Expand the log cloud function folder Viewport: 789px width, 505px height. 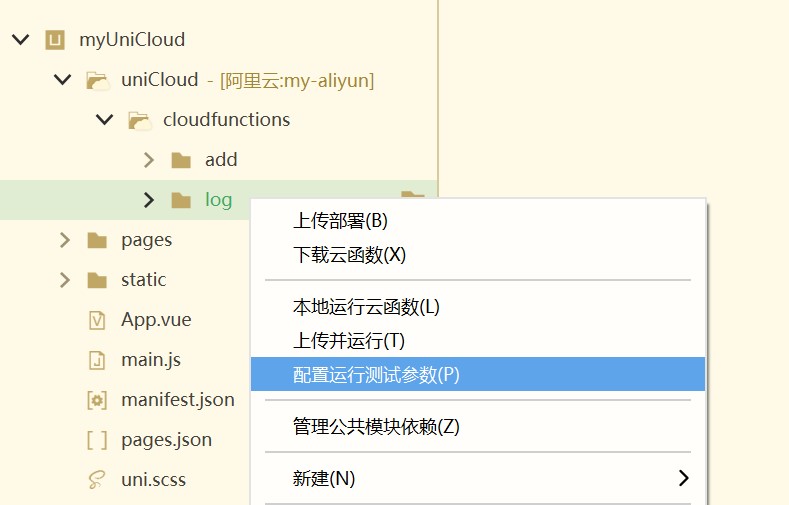coord(148,200)
